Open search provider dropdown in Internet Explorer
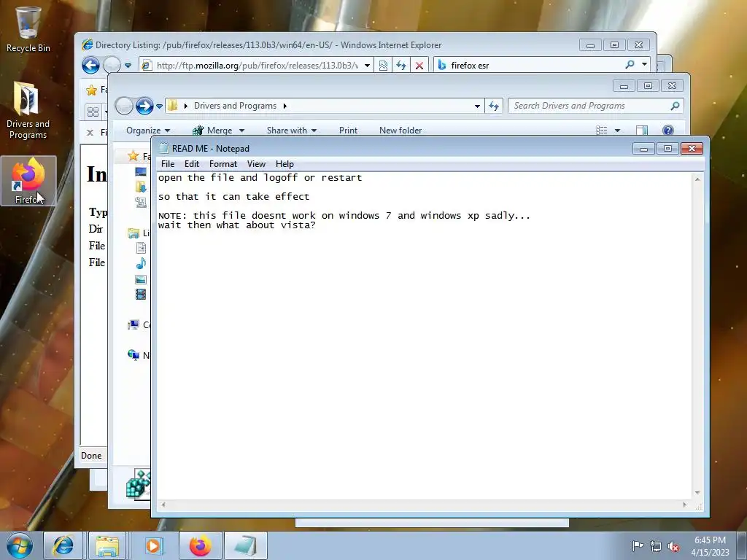This screenshot has height=560, width=747. 645,64
